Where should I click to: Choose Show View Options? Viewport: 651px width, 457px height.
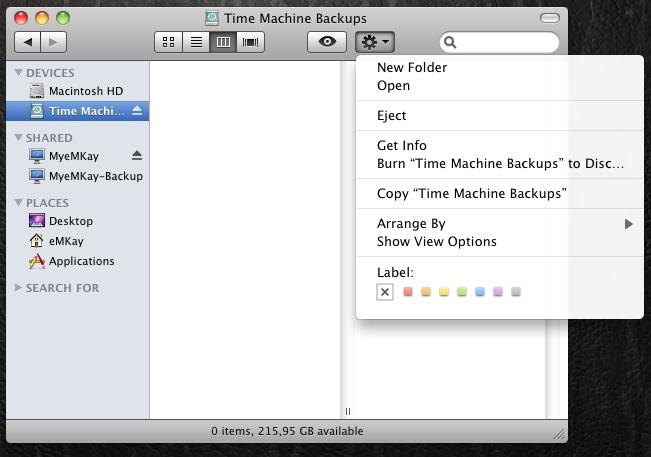coord(500,242)
